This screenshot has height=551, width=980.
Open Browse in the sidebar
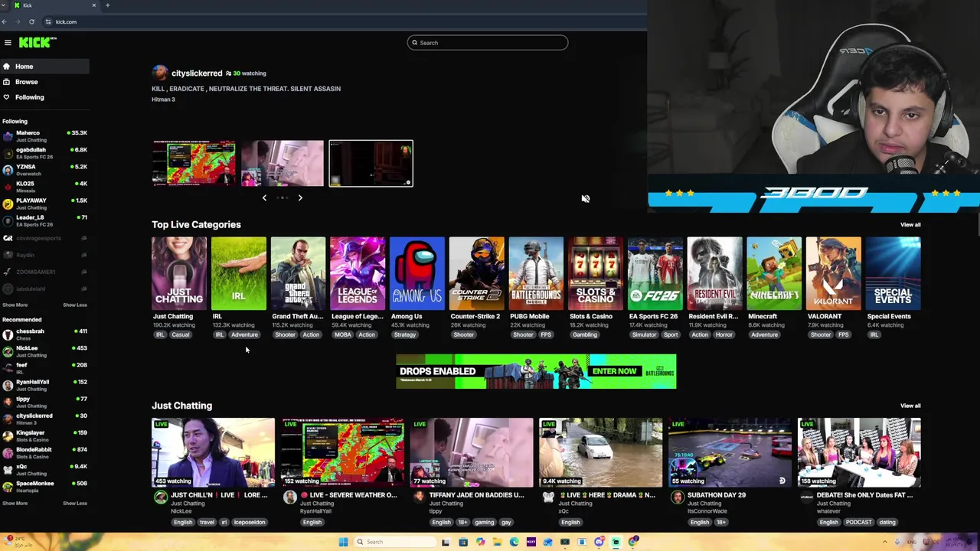click(x=44, y=82)
